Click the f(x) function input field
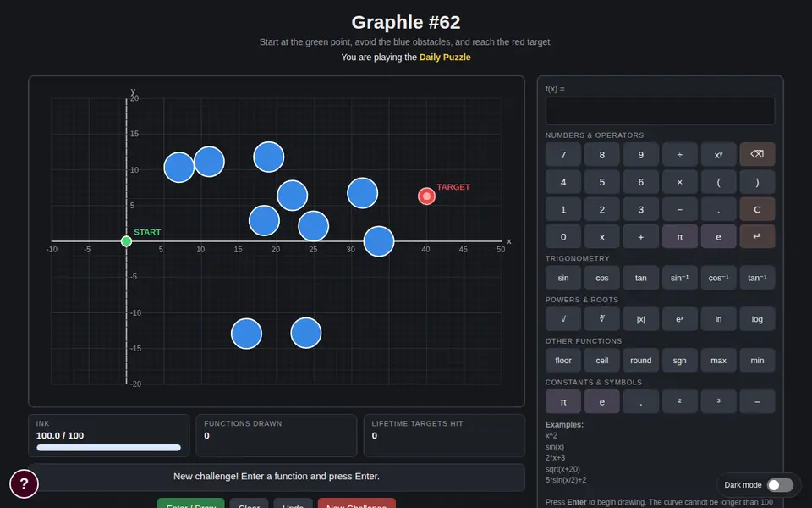 tap(660, 110)
